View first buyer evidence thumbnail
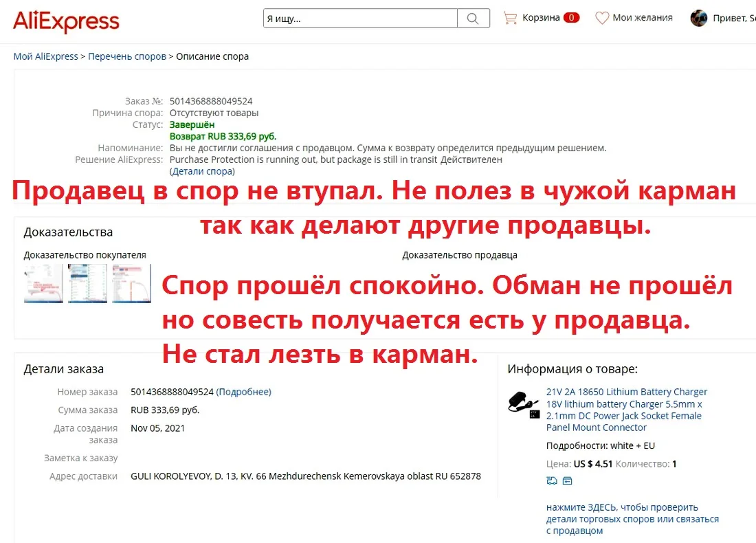The image size is (756, 543). point(43,284)
